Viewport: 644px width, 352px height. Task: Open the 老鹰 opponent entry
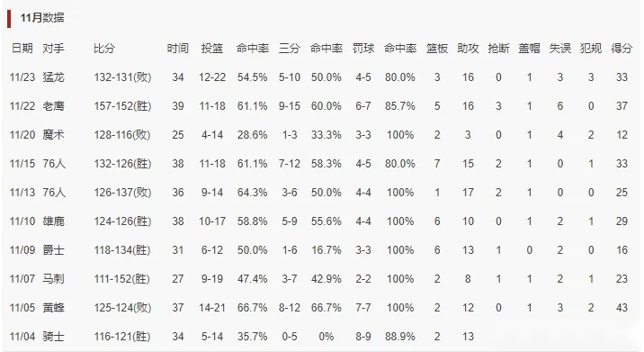pyautogui.click(x=53, y=105)
